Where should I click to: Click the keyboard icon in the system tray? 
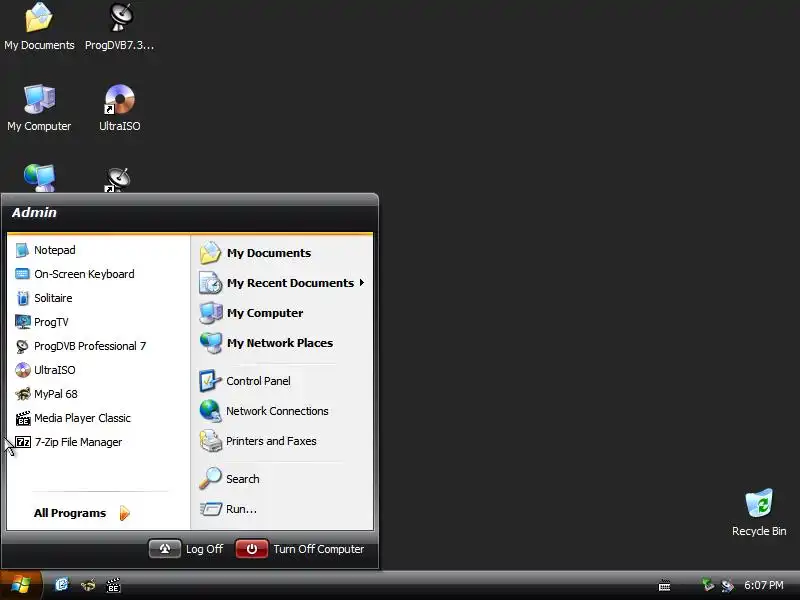pos(664,586)
